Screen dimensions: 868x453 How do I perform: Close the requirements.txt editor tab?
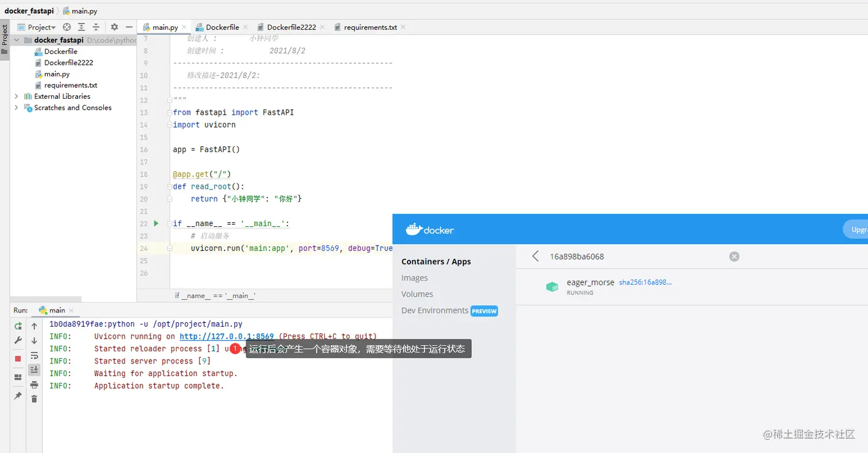click(403, 27)
